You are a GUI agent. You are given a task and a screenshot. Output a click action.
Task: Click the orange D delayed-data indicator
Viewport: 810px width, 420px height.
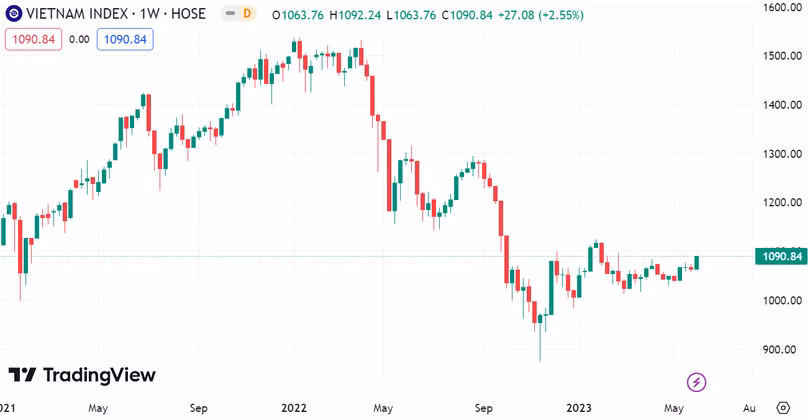[x=246, y=15]
